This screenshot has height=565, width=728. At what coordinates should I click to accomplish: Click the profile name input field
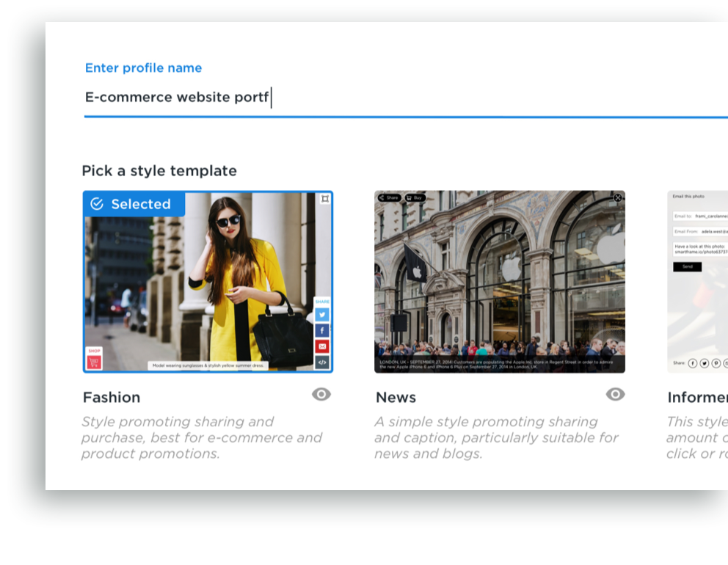pyautogui.click(x=406, y=98)
